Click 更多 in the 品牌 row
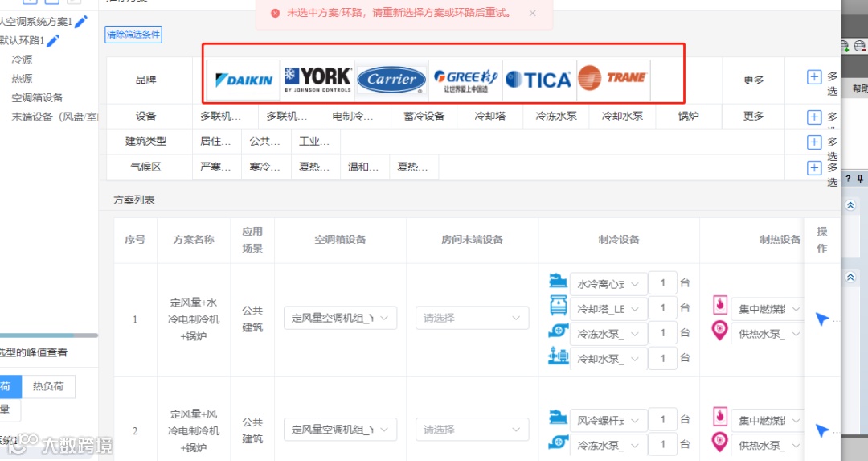The image size is (868, 461). (753, 80)
